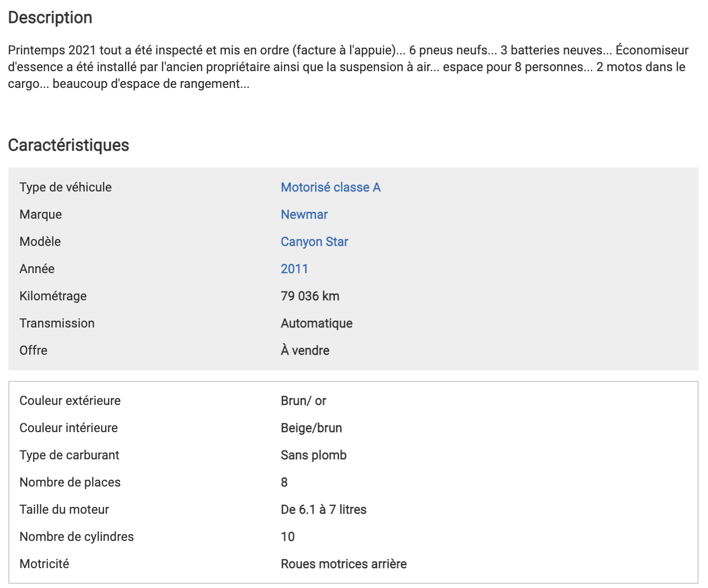Click the 'Kilométrage' label
This screenshot has height=588, width=708.
pyautogui.click(x=53, y=296)
